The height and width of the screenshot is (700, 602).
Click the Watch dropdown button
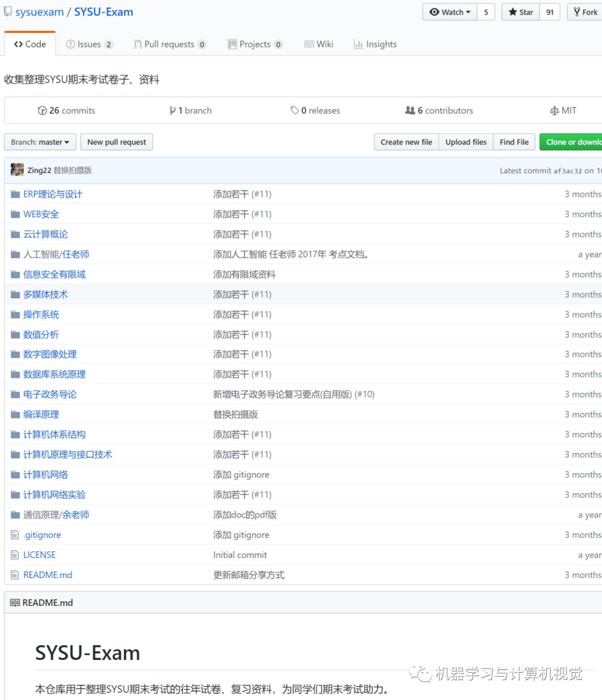[x=450, y=12]
